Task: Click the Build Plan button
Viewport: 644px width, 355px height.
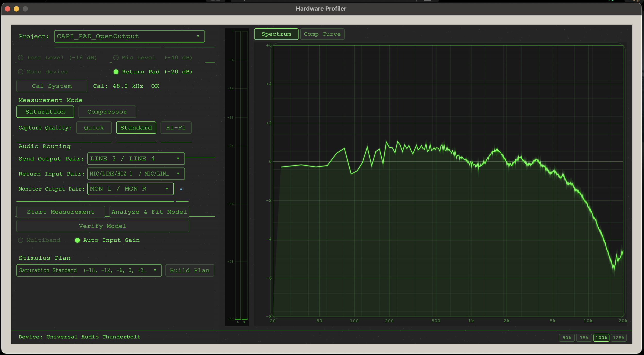Action: (190, 270)
